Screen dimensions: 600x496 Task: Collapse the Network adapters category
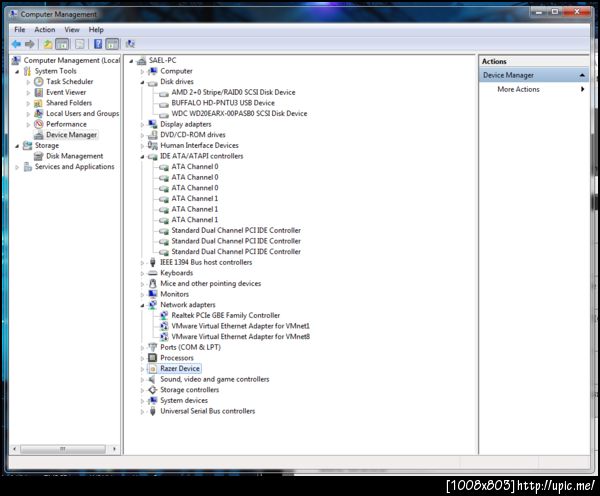point(142,305)
